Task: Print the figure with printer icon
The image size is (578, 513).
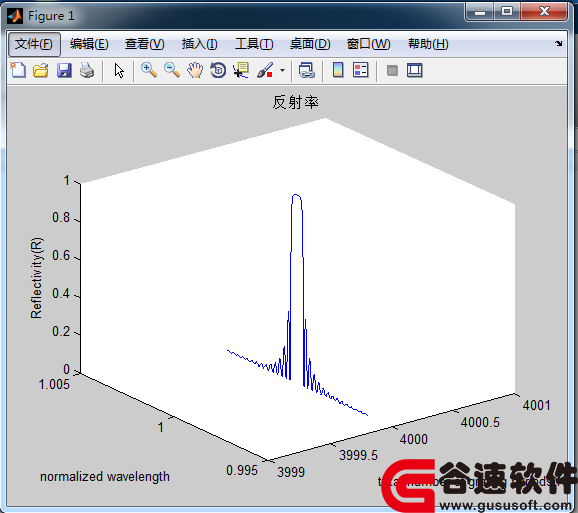Action: point(87,70)
